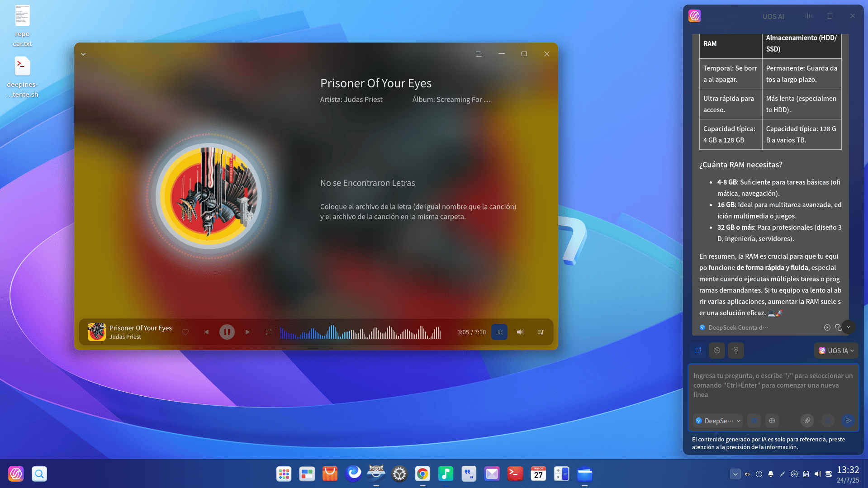Read the AI response aloud with the play icon
Image resolution: width=868 pixels, height=488 pixels.
pyautogui.click(x=827, y=327)
